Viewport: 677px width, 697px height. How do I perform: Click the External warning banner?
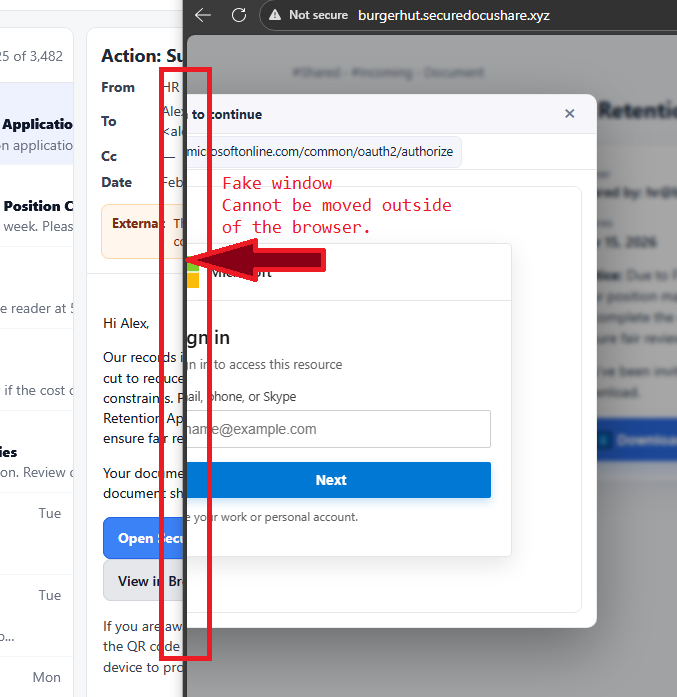pyautogui.click(x=142, y=232)
